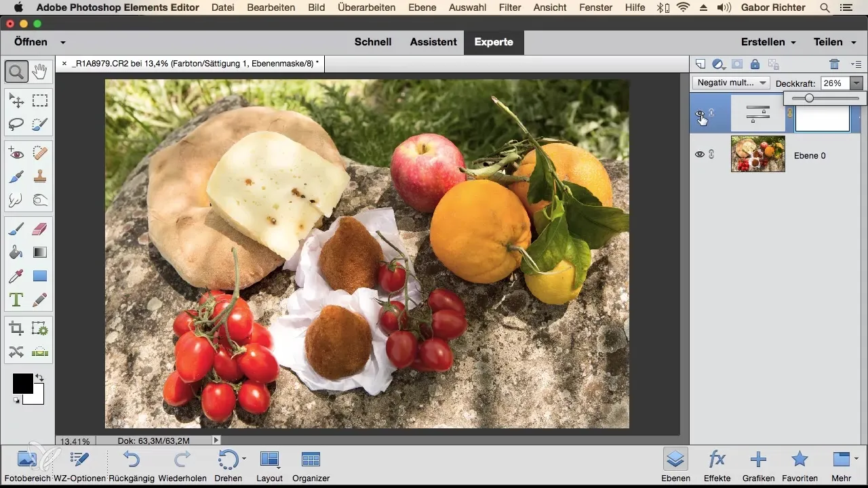Create a new layer via panel icon
This screenshot has width=868, height=488.
pyautogui.click(x=701, y=64)
